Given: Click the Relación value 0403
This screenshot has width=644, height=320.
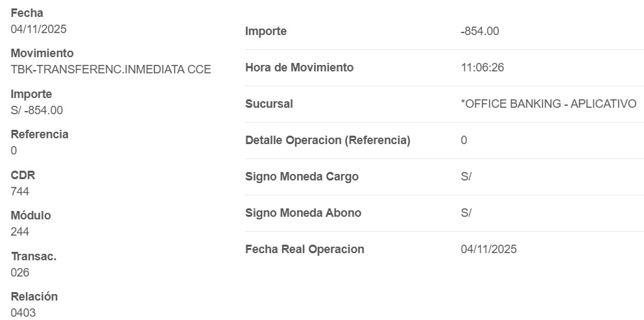Looking at the screenshot, I should (23, 313).
